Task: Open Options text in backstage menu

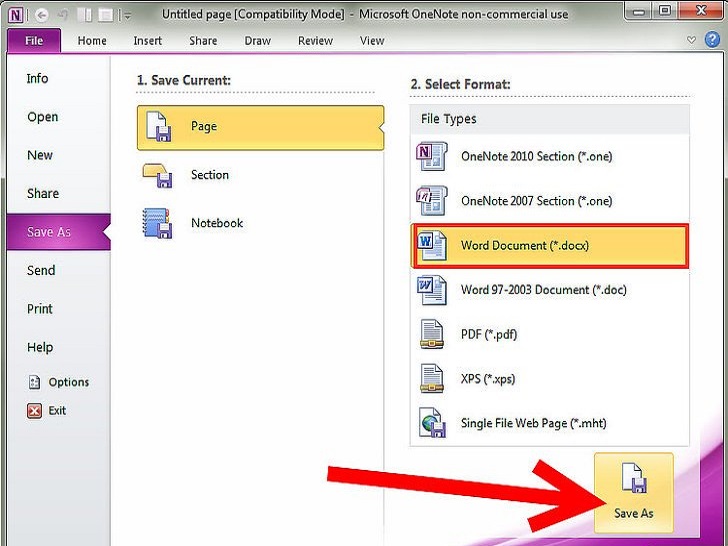Action: [69, 382]
